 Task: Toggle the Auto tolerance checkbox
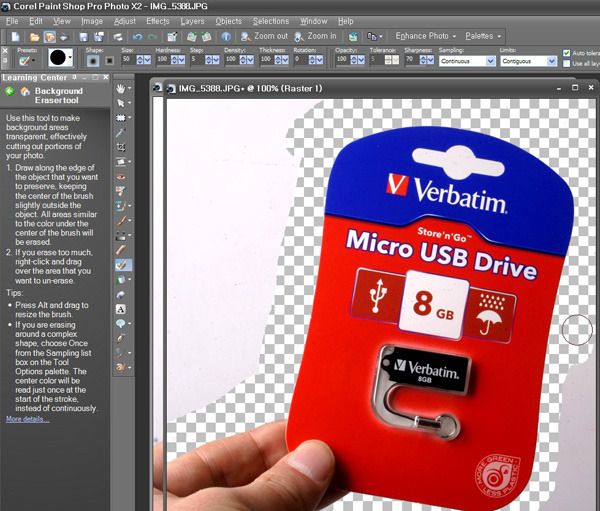point(567,53)
